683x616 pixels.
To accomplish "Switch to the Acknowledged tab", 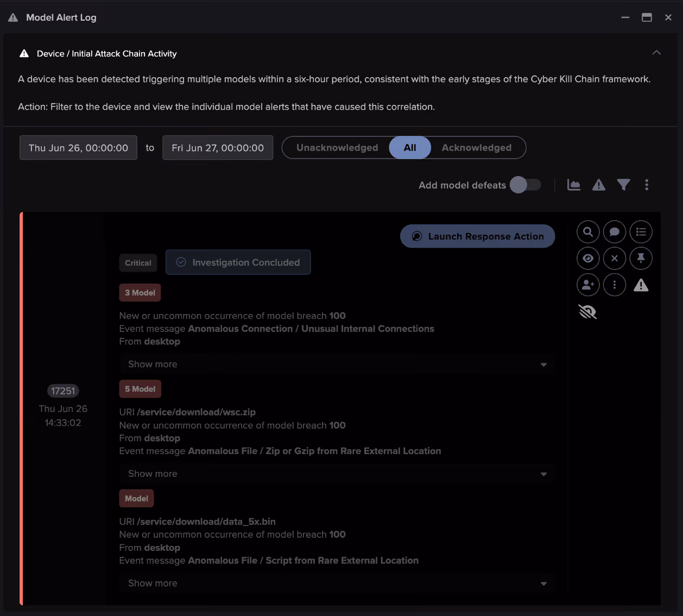I will 477,147.
